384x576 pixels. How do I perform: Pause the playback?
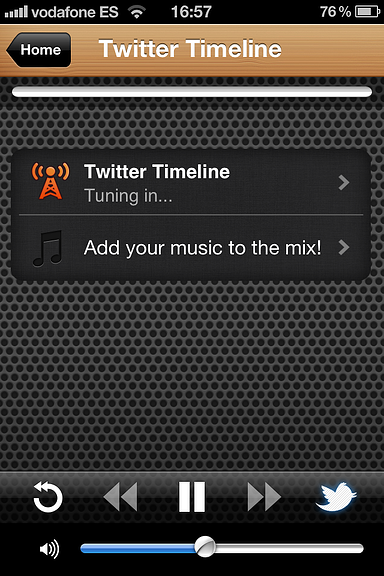191,497
